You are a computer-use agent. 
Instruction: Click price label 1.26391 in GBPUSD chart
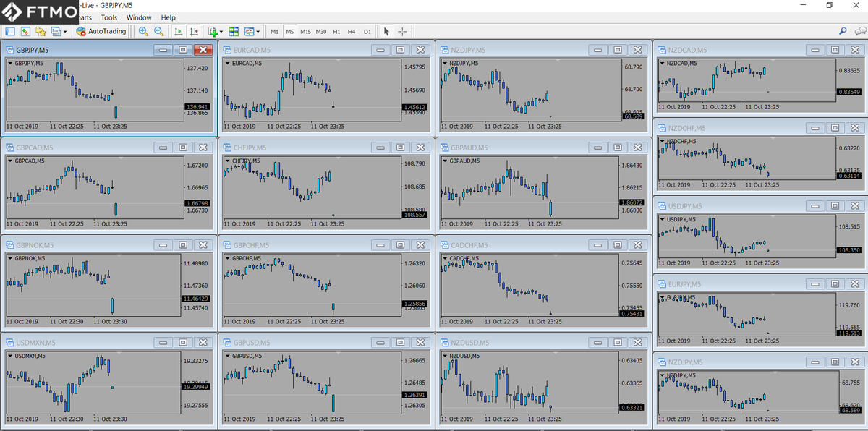(414, 395)
